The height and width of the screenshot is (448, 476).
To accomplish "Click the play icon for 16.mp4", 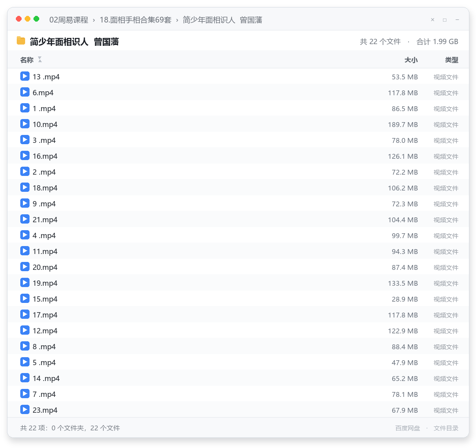I will 25,156.
